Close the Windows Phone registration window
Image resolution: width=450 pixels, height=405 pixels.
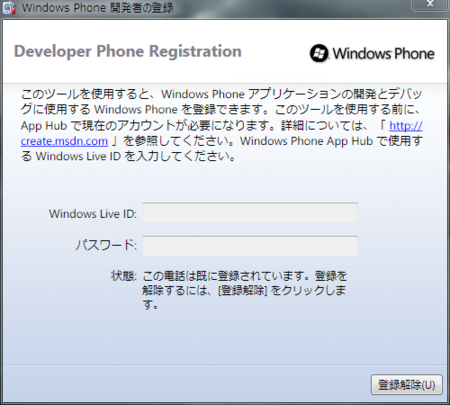point(430,4)
